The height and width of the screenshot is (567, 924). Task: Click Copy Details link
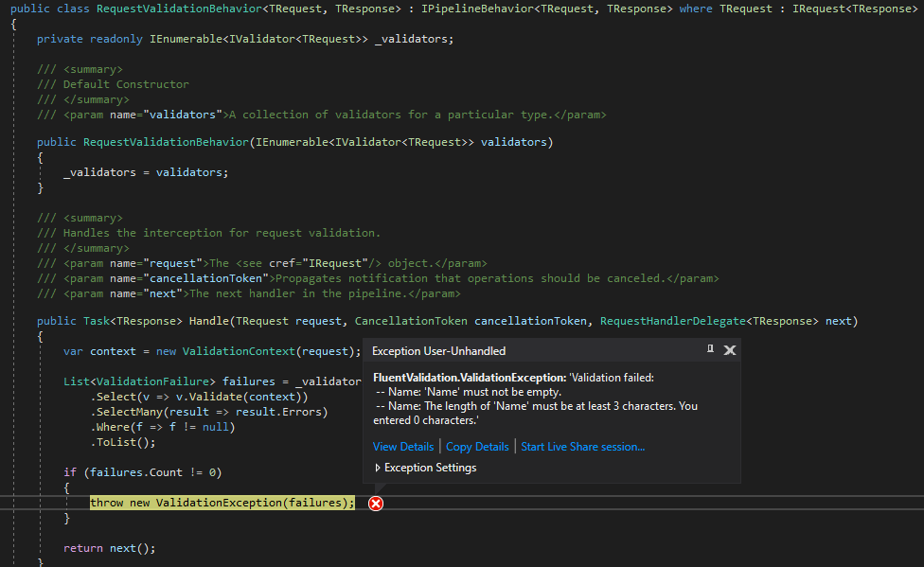477,447
